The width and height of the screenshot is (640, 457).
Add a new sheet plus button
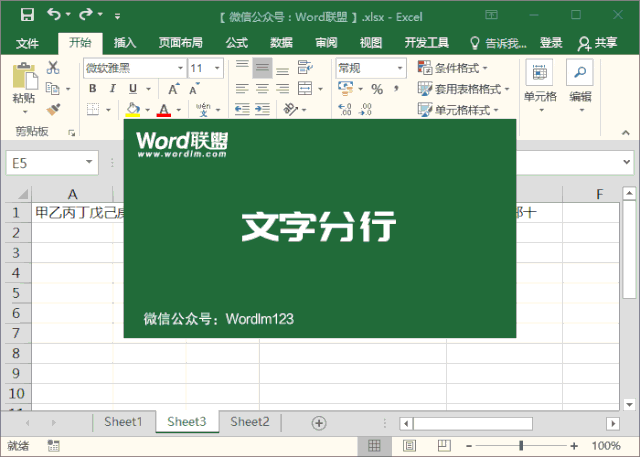click(x=319, y=423)
